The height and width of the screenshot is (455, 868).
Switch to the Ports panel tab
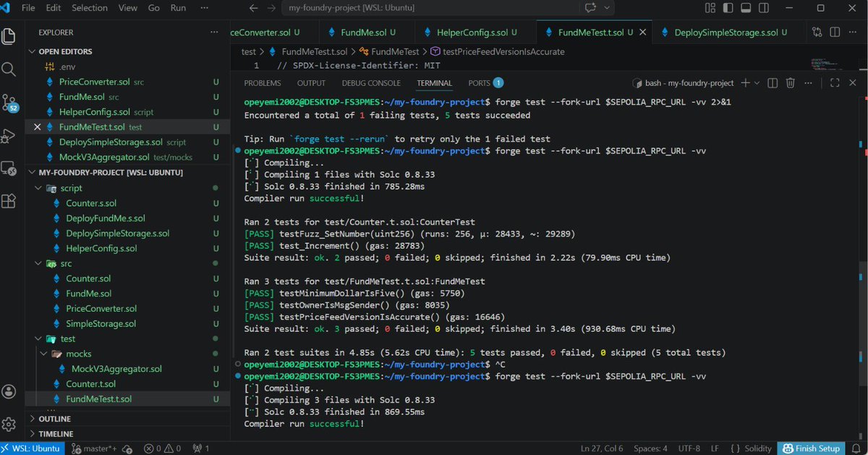(485, 83)
